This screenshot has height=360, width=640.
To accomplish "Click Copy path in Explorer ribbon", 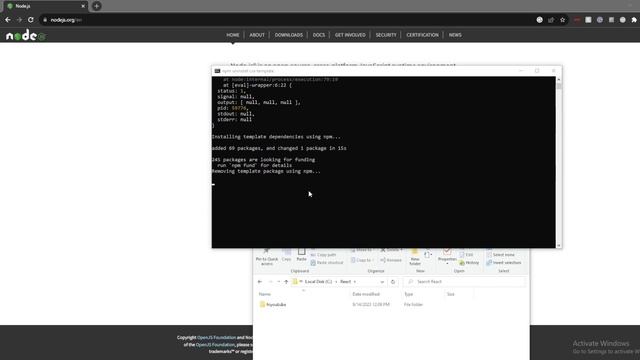I will click(323, 255).
